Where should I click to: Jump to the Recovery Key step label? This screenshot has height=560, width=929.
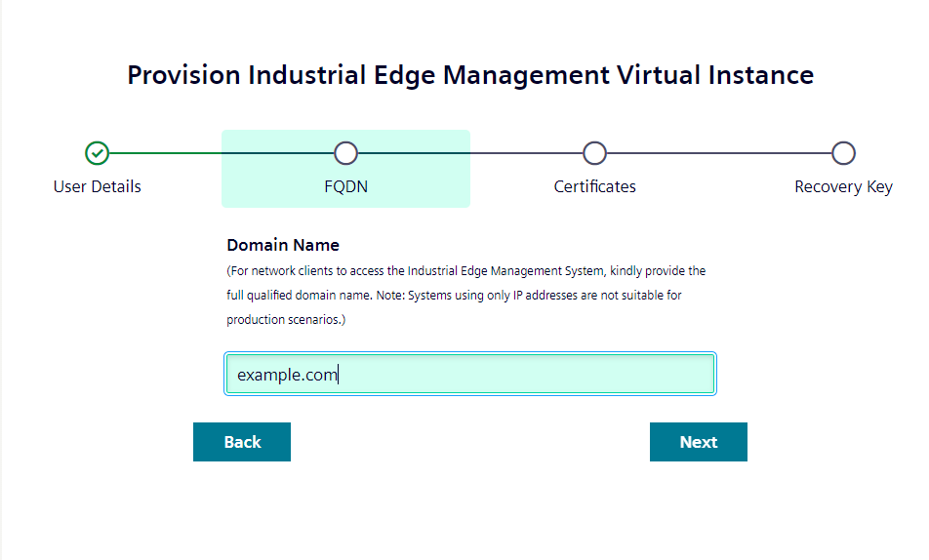843,186
